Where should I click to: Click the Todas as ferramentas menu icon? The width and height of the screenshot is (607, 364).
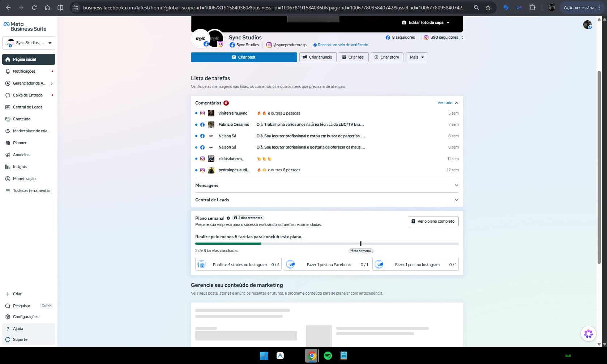click(8, 190)
